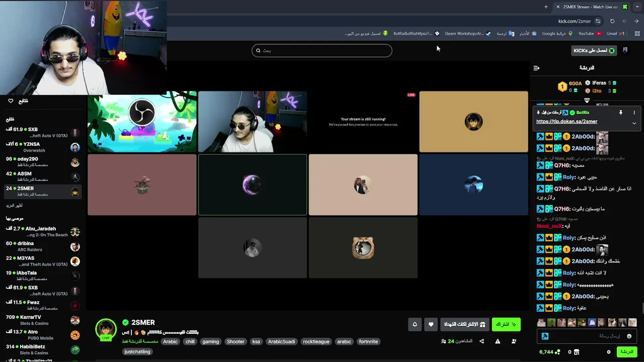The image size is (644, 362).
Task: Open the Gmail bookmark
Action: pos(615,34)
